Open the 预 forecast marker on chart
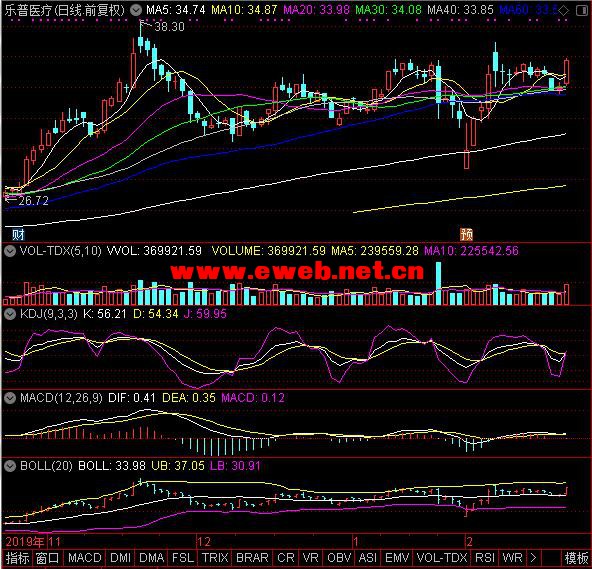 coord(466,234)
